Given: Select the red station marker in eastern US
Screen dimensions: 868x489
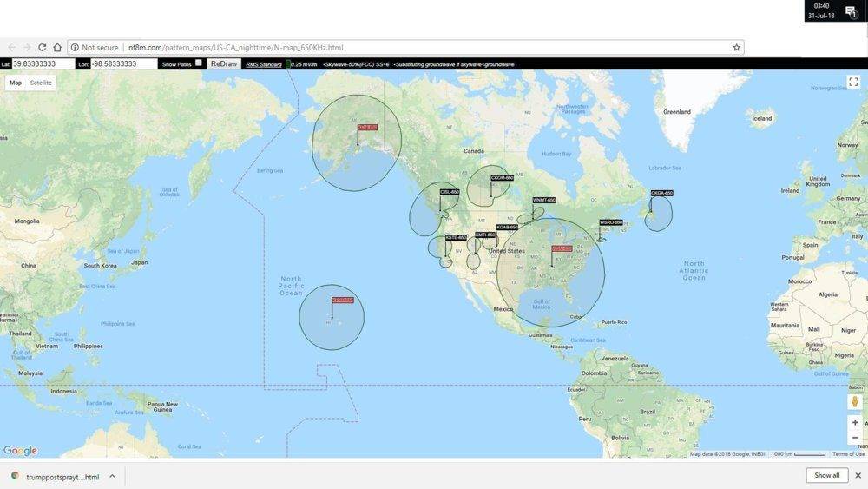Looking at the screenshot, I should tap(562, 248).
